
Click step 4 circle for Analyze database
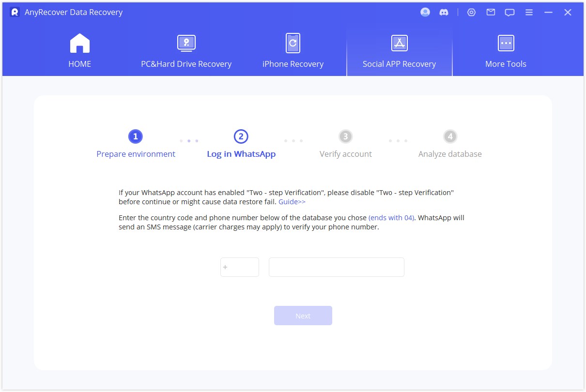coord(450,136)
